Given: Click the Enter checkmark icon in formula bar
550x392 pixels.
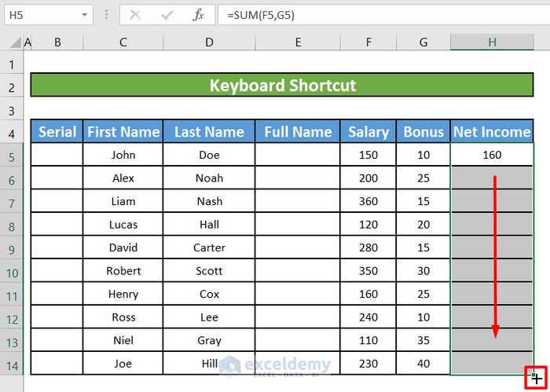Looking at the screenshot, I should [x=167, y=15].
